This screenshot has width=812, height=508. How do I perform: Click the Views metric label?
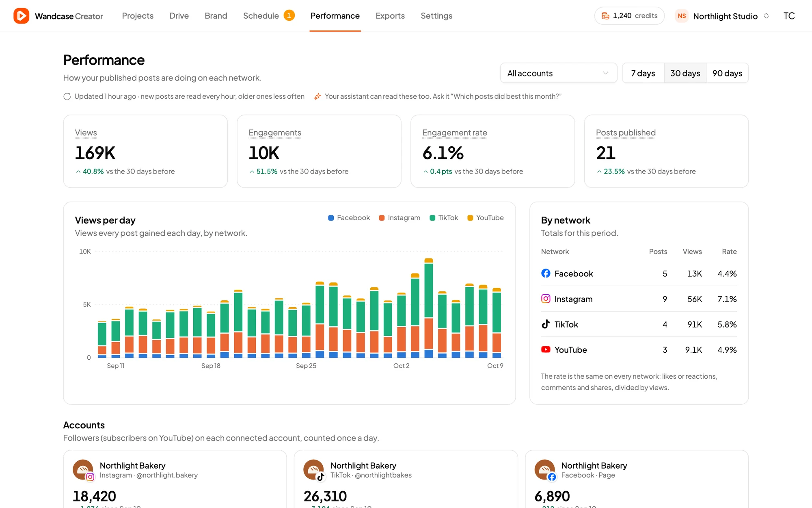pos(86,133)
